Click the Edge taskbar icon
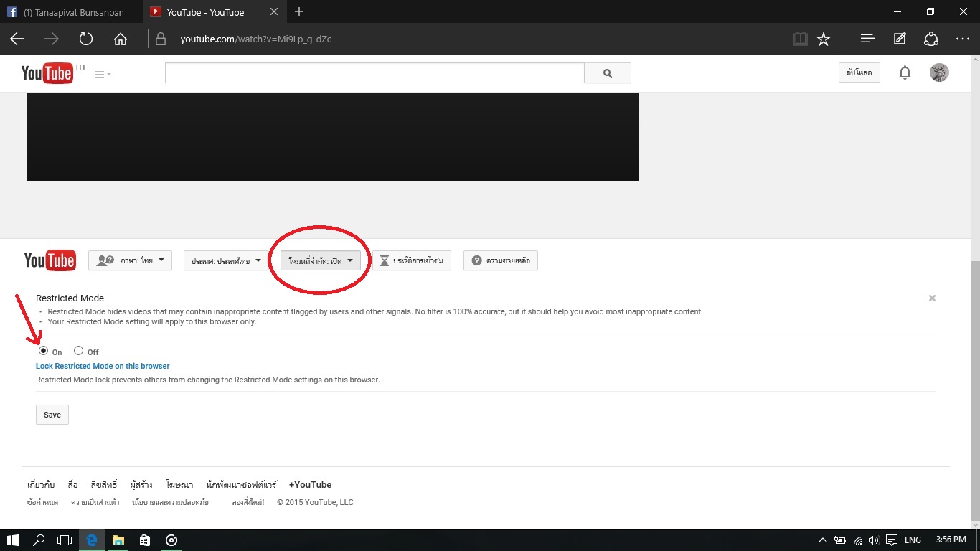This screenshot has height=551, width=980. click(92, 540)
